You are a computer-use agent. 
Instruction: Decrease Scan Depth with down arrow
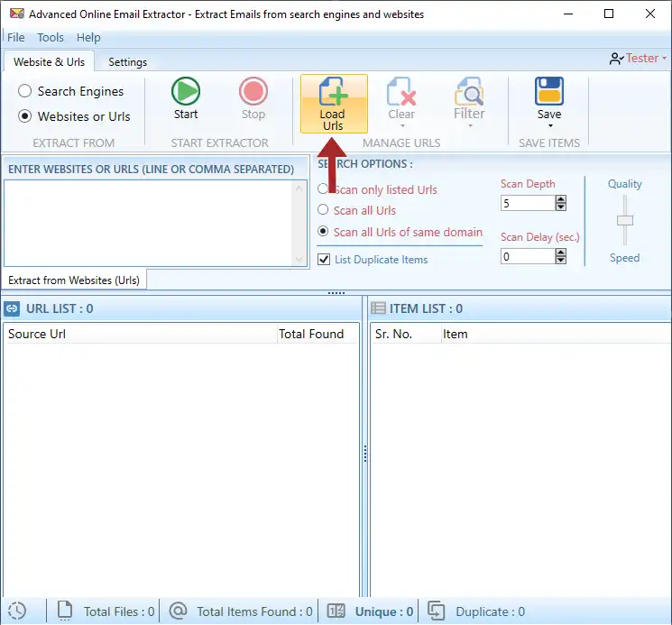click(x=560, y=207)
